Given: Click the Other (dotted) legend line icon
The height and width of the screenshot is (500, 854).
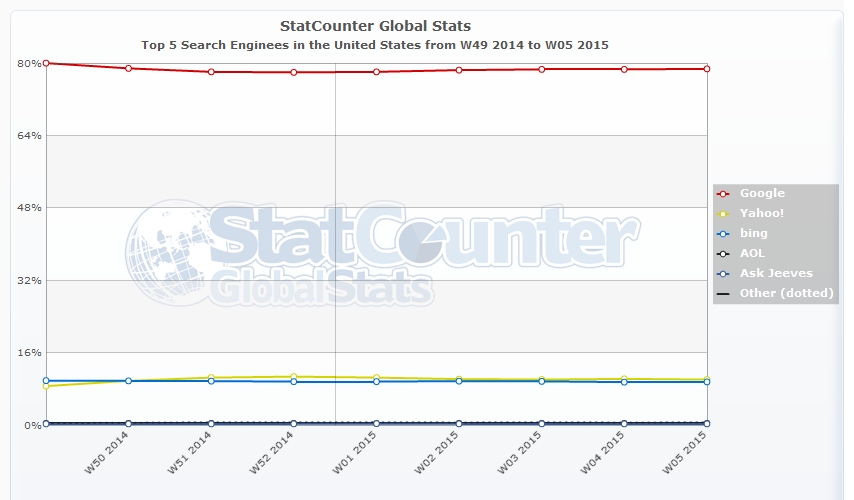Looking at the screenshot, I should pos(723,293).
